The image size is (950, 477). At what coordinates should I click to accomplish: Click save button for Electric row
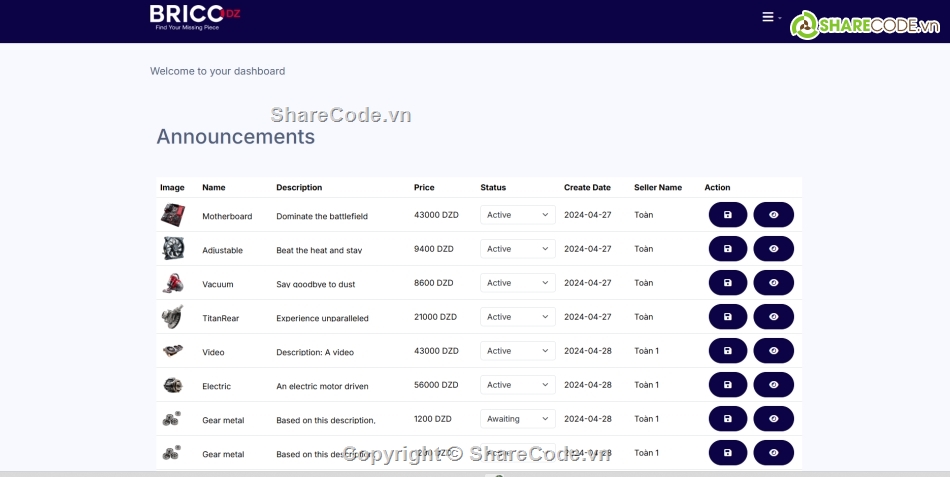[x=727, y=385]
